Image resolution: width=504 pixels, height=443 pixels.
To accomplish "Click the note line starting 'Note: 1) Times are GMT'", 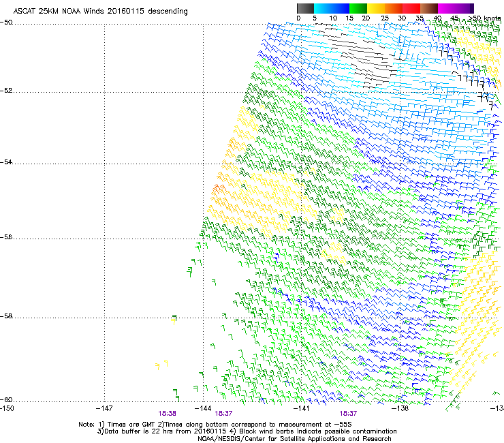I will (x=215, y=425).
